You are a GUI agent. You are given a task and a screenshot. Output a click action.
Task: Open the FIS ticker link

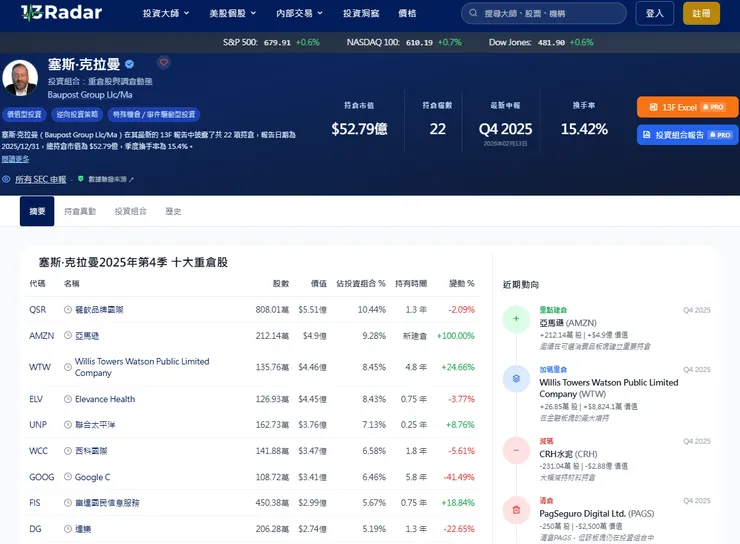tap(35, 503)
